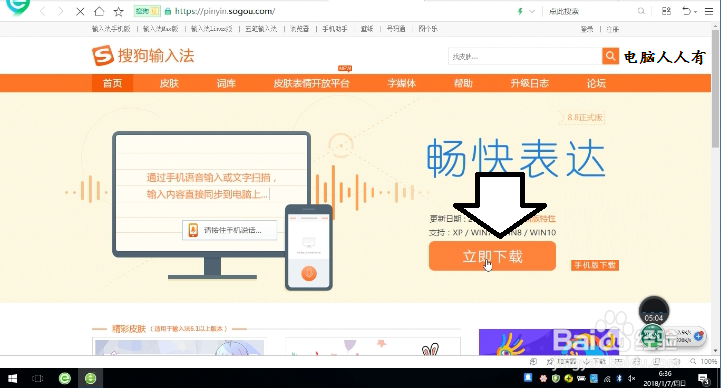Open the purple banner with colorful hand

coord(549,342)
